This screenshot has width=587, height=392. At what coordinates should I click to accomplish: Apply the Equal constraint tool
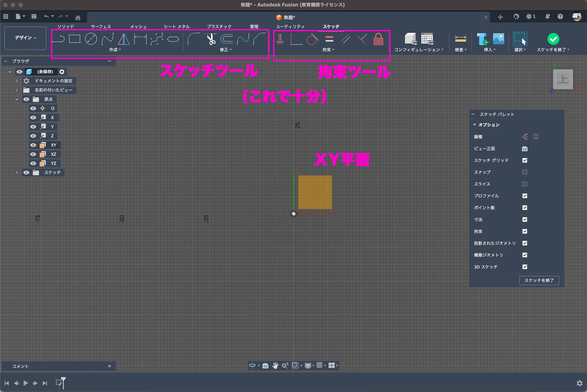click(329, 39)
